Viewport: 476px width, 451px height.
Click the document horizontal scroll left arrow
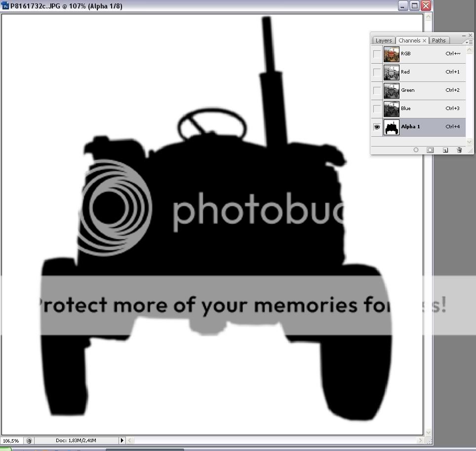pos(130,440)
